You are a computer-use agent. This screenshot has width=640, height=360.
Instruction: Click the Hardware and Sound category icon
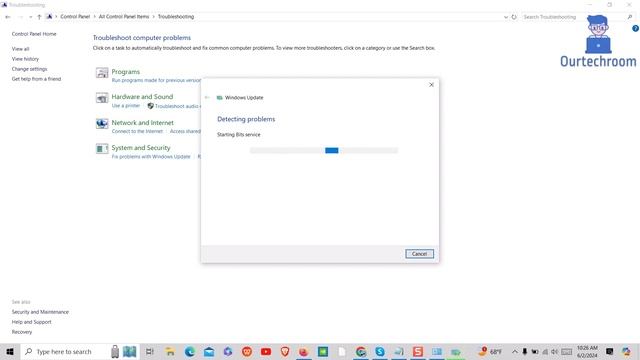click(x=102, y=98)
